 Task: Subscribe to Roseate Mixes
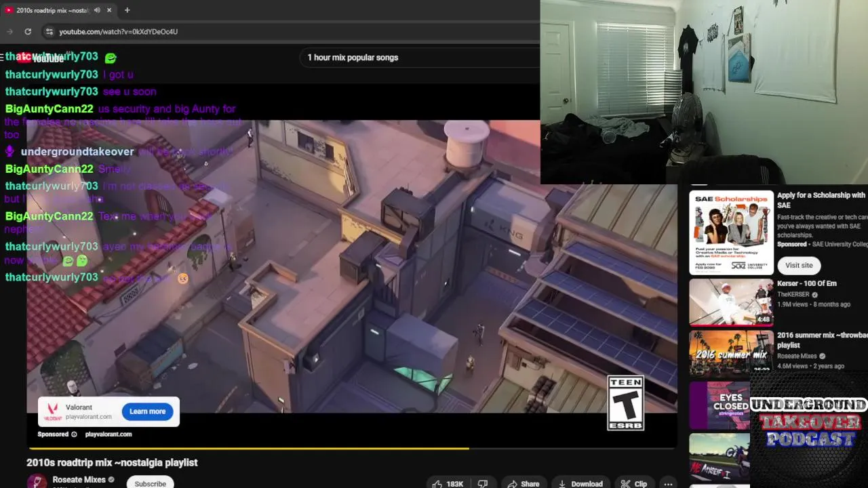click(x=150, y=483)
